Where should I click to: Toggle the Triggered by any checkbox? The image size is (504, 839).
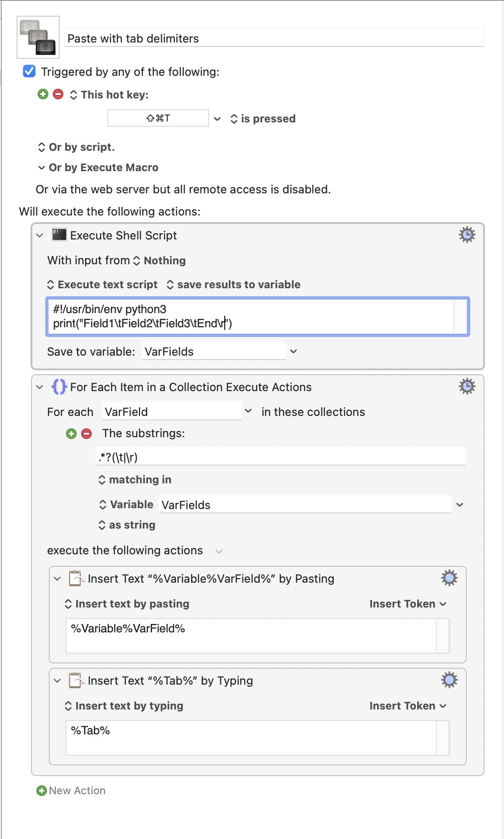pyautogui.click(x=29, y=71)
